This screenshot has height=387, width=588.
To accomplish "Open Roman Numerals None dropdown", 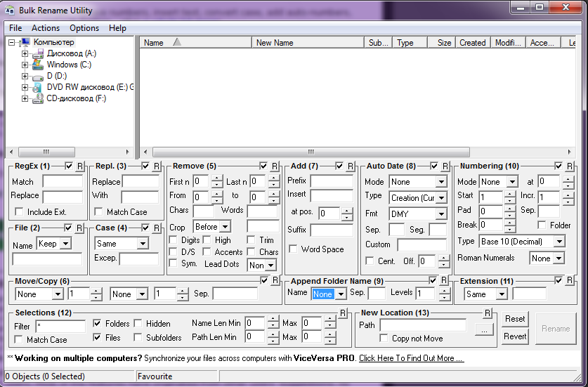I will (x=558, y=258).
